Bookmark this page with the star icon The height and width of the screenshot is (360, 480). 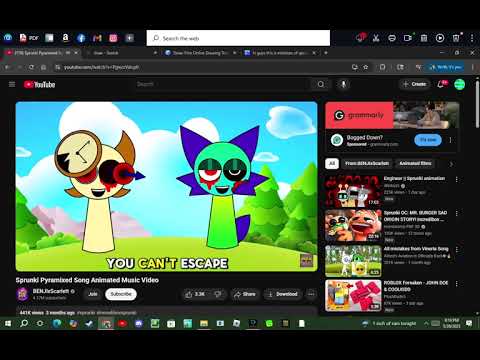(366, 67)
